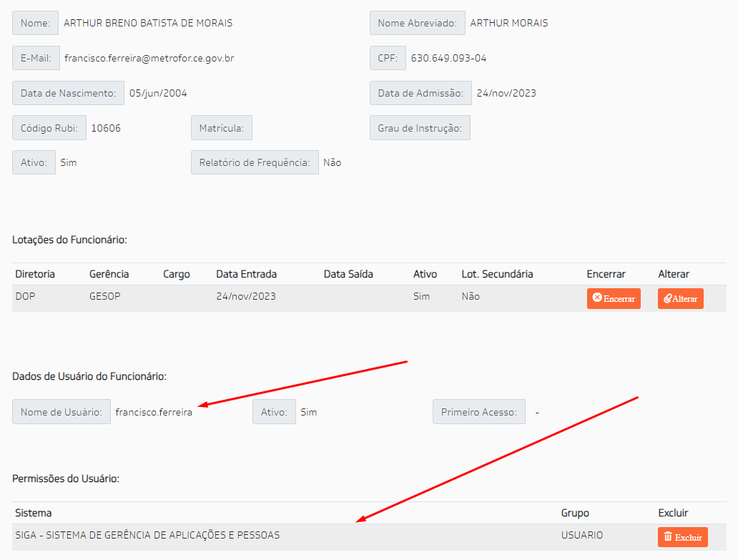Click the USUARIO group cell
The width and height of the screenshot is (738, 560).
(581, 535)
